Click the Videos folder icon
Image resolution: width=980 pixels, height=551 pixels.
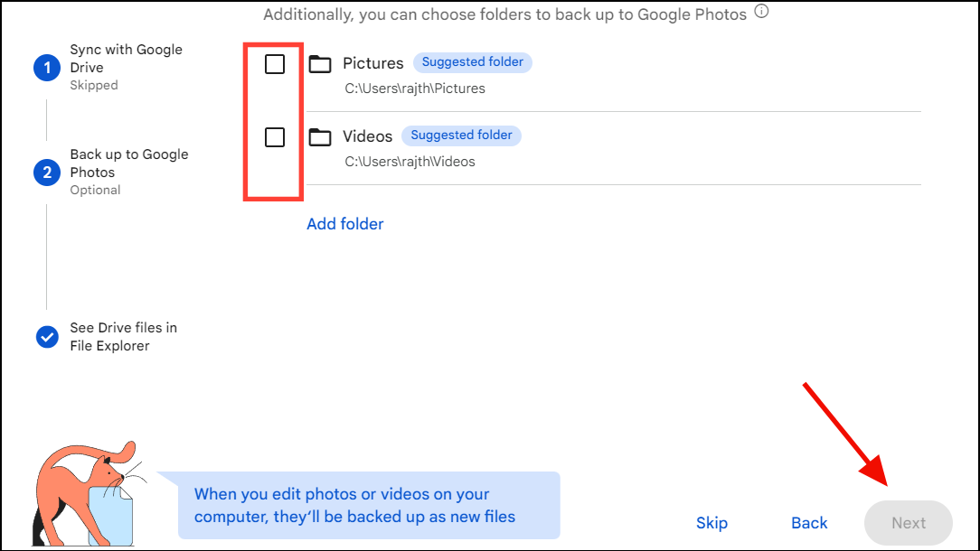coord(320,135)
